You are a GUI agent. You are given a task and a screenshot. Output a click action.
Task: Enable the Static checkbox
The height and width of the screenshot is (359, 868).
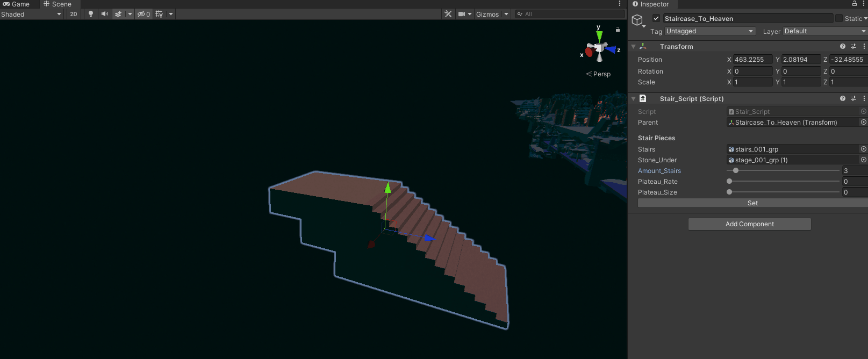pyautogui.click(x=838, y=18)
